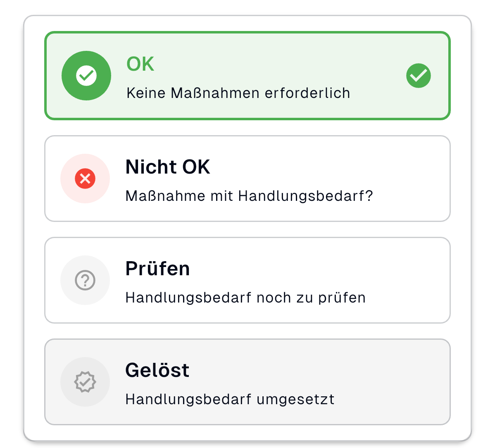495x448 pixels.
Task: Click the gray seal icon indicating completion
Action: point(85,381)
